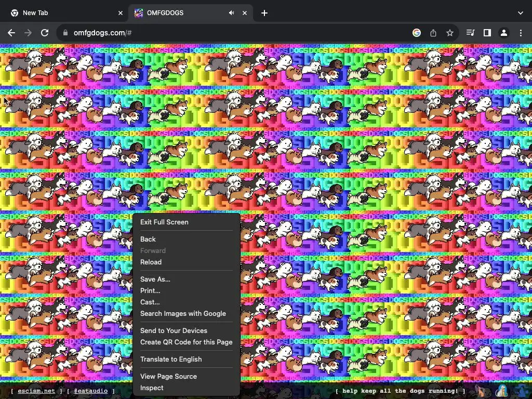532x399 pixels.
Task: Choose Save As... in the context menu
Action: (187, 279)
